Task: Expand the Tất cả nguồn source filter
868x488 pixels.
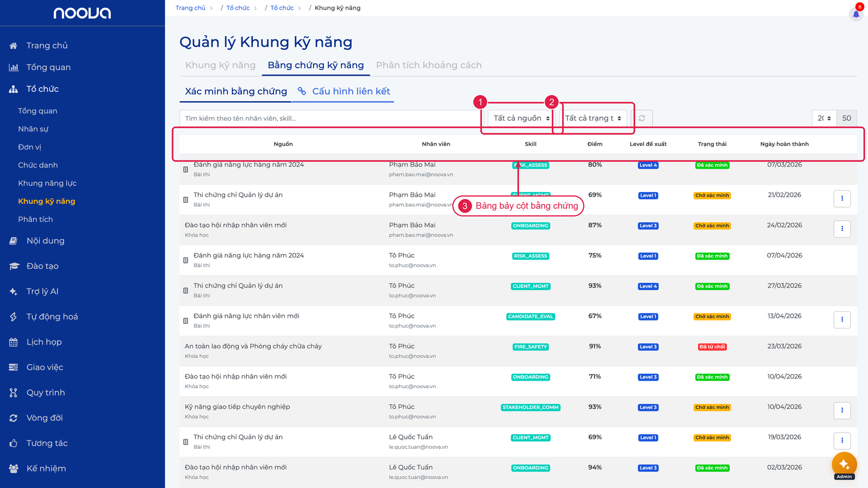Action: pos(521,118)
